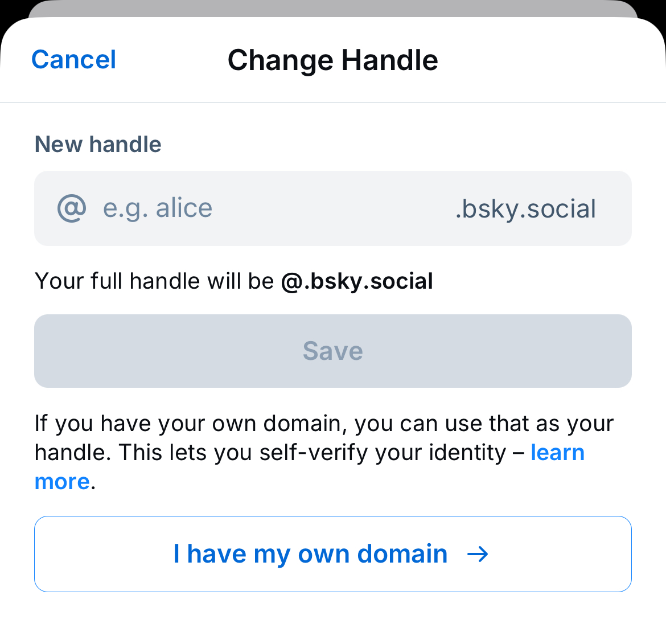Image resolution: width=666 pixels, height=644 pixels.
Task: Click the .bsky.social suffix label
Action: (525, 208)
